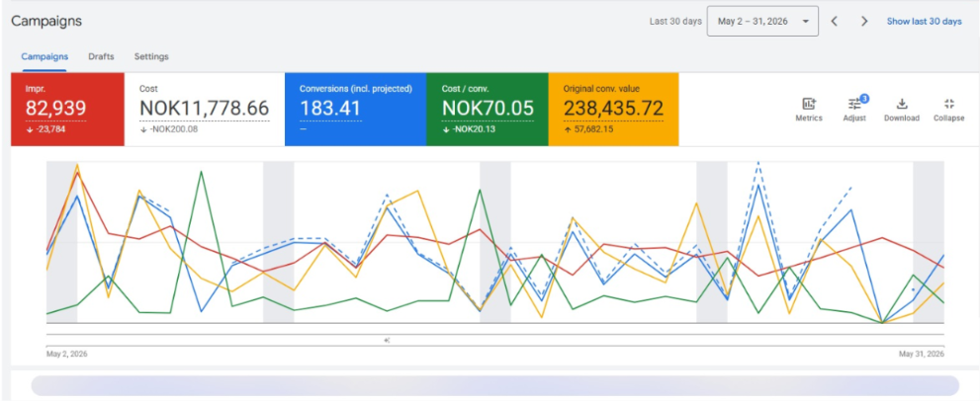980x401 pixels.
Task: Toggle the white Cost metric card
Action: 205,110
